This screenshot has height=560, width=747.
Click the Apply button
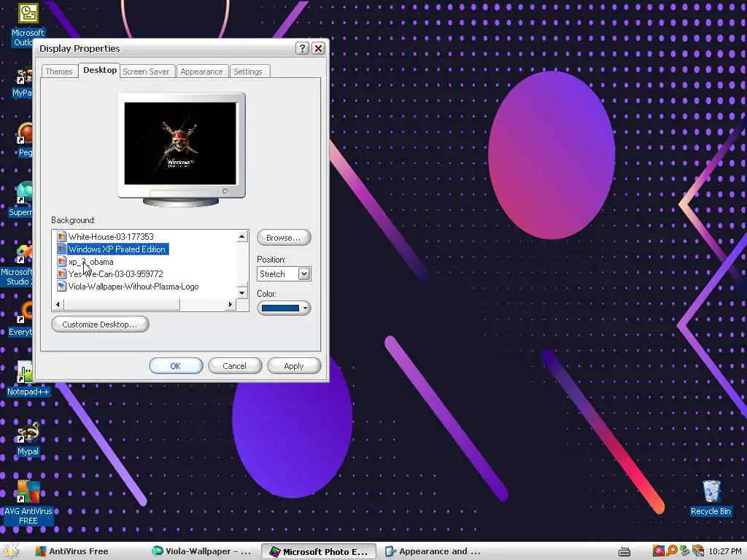click(x=293, y=366)
